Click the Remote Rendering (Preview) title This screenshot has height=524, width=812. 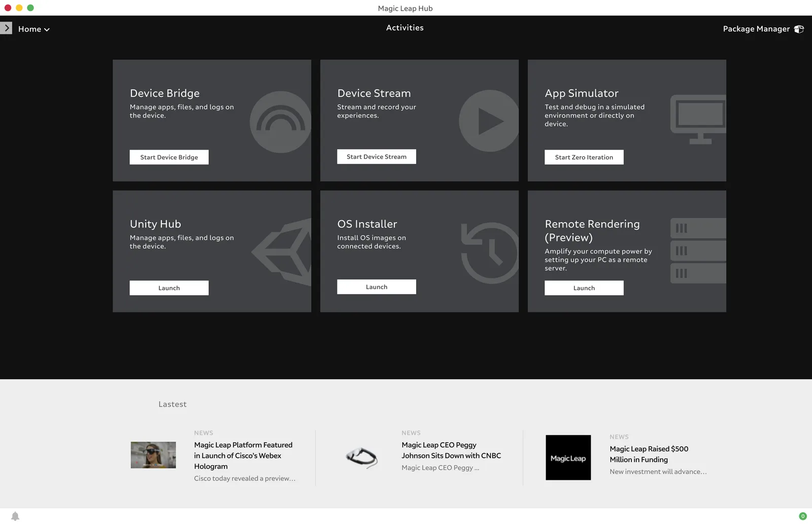coord(592,231)
